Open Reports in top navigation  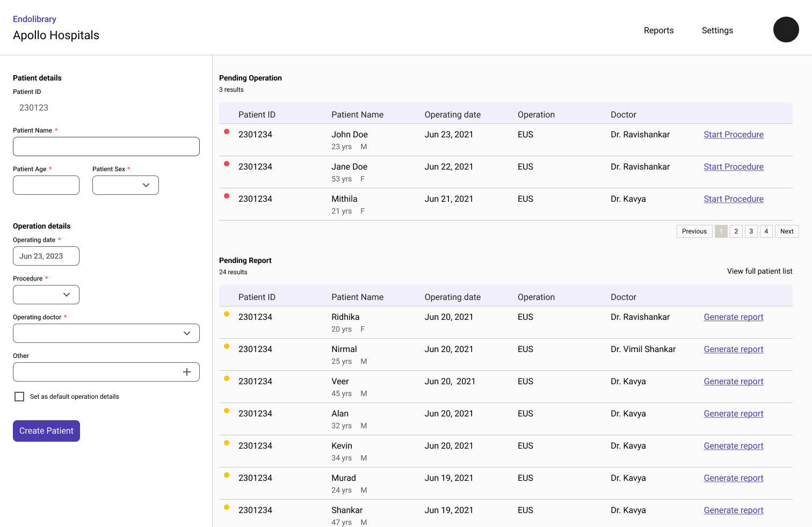point(658,31)
